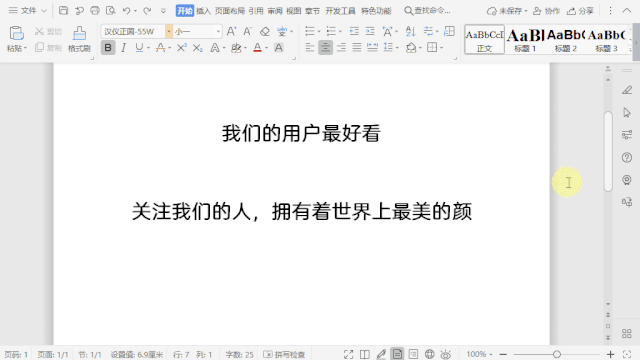Click the Print icon in quick access bar
This screenshot has width=640, height=360.
coord(95,11)
